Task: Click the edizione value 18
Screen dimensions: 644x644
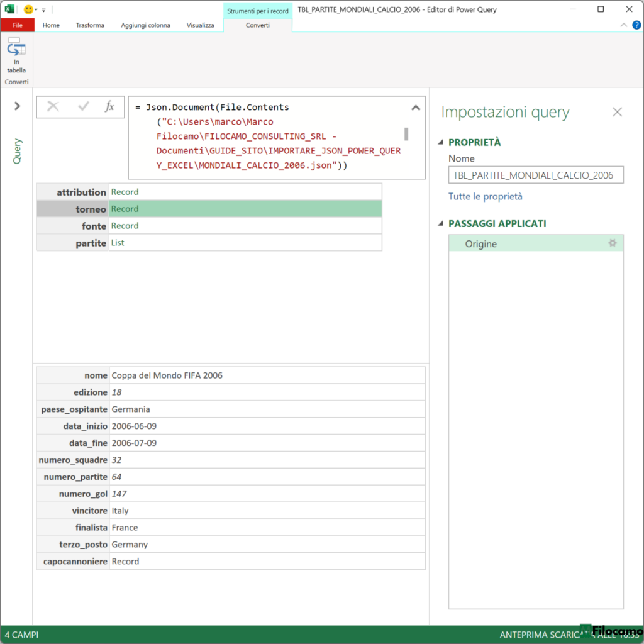Action: [x=116, y=392]
